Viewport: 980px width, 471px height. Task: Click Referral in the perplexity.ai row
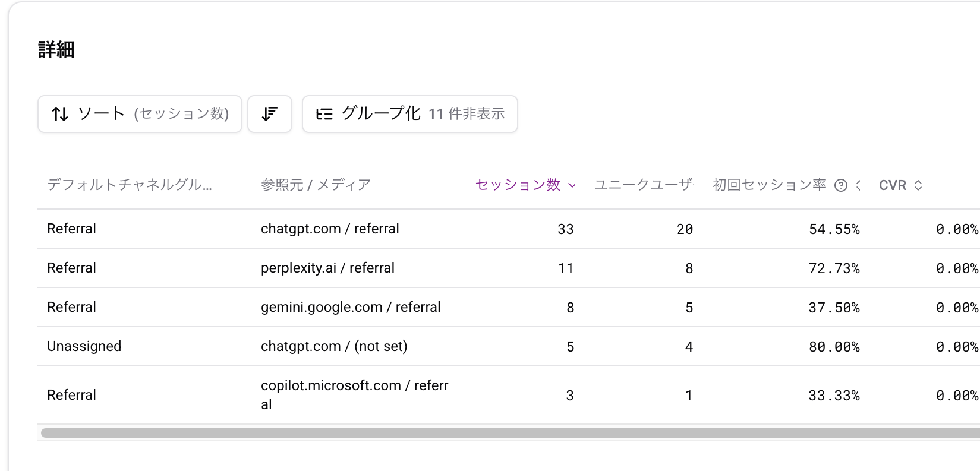71,268
